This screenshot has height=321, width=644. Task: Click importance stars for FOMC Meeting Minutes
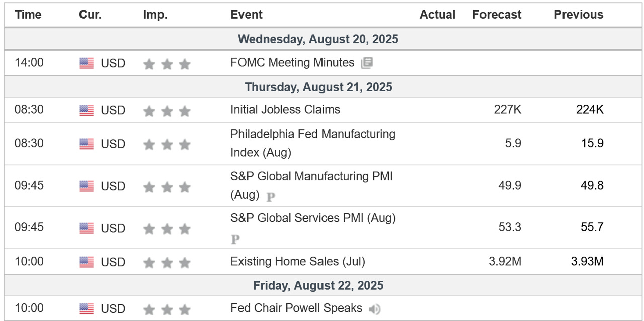pos(167,64)
